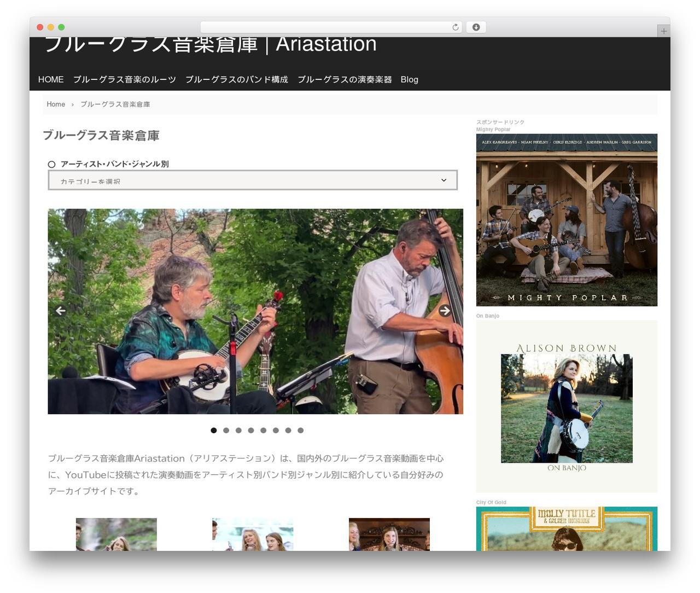Jump to the last slideshow dot

click(x=300, y=431)
